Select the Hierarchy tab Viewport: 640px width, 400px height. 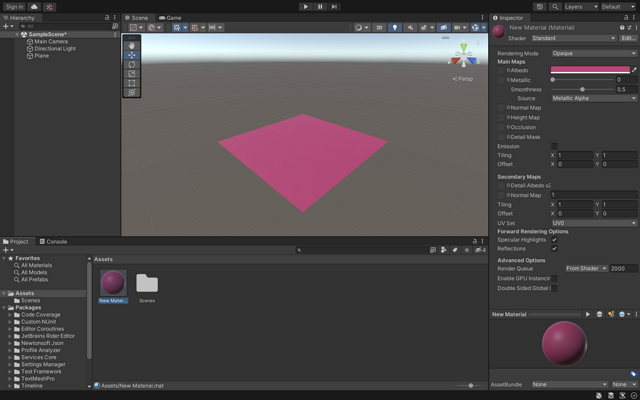click(x=19, y=18)
